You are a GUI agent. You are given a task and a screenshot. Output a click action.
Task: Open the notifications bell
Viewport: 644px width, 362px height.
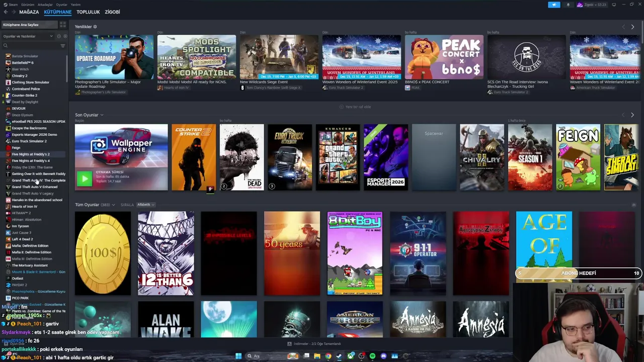tap(568, 5)
